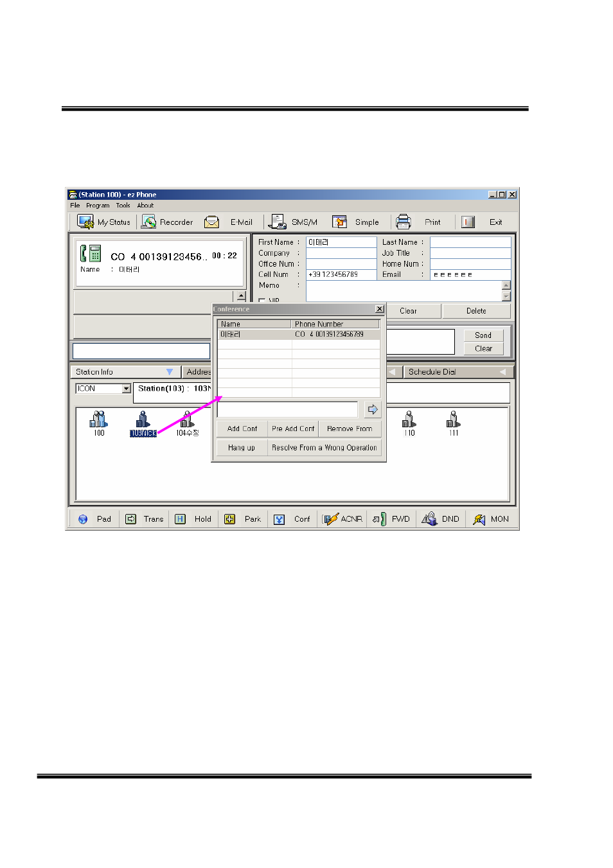613x868 pixels.
Task: Click the Memo scrollbar down arrow
Action: pyautogui.click(x=506, y=296)
